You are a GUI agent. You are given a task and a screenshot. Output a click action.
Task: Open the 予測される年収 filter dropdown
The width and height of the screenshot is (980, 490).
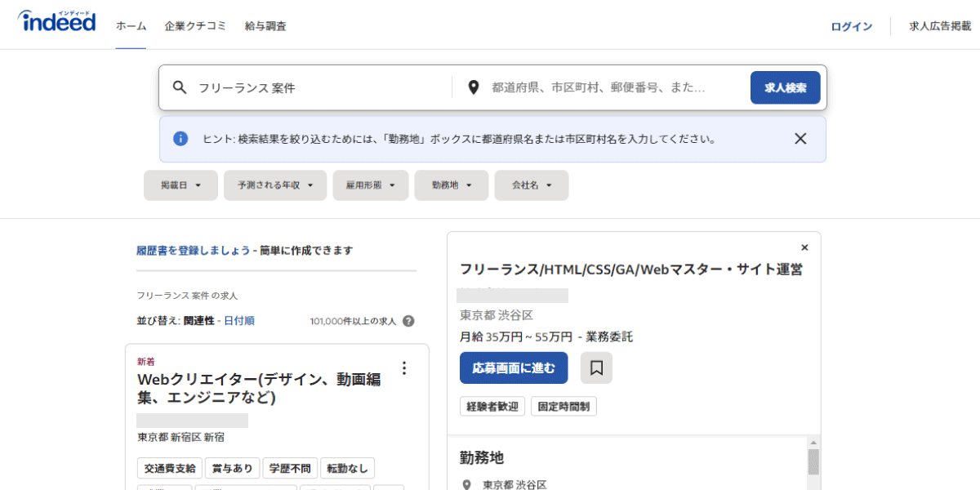point(275,185)
